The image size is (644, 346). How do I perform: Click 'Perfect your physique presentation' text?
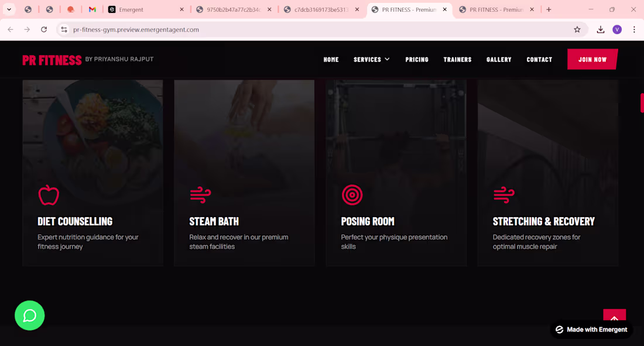point(394,242)
